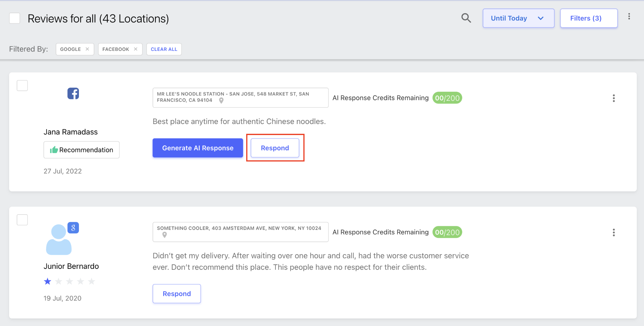Click the name Jana Ramadass
Image resolution: width=644 pixels, height=326 pixels.
(71, 132)
